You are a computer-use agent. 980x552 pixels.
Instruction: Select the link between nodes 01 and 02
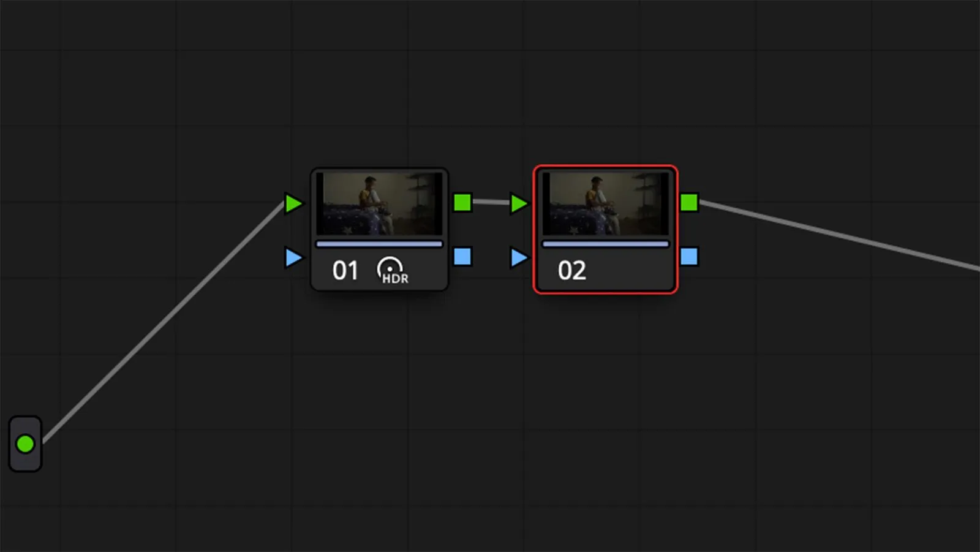coord(491,202)
